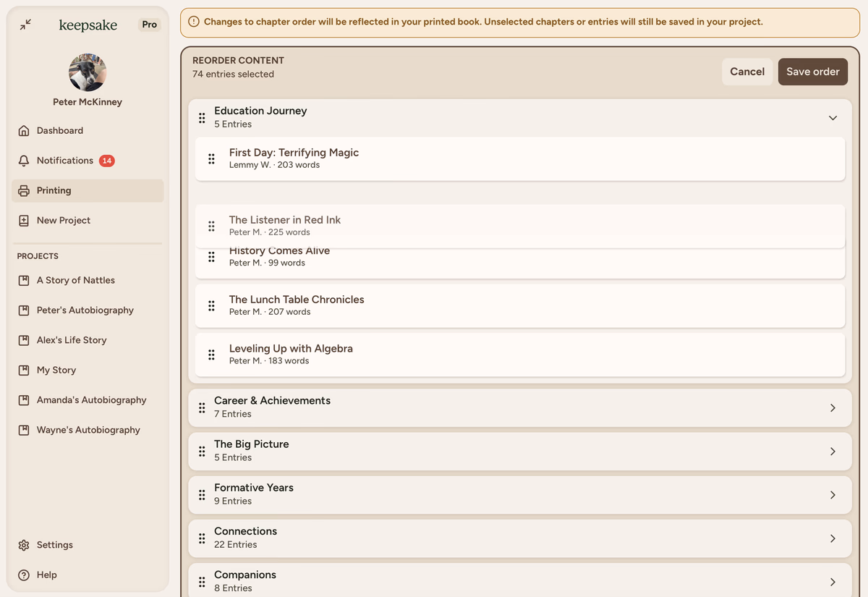This screenshot has height=597, width=868.
Task: Click the New Project plus icon
Action: pyautogui.click(x=24, y=221)
